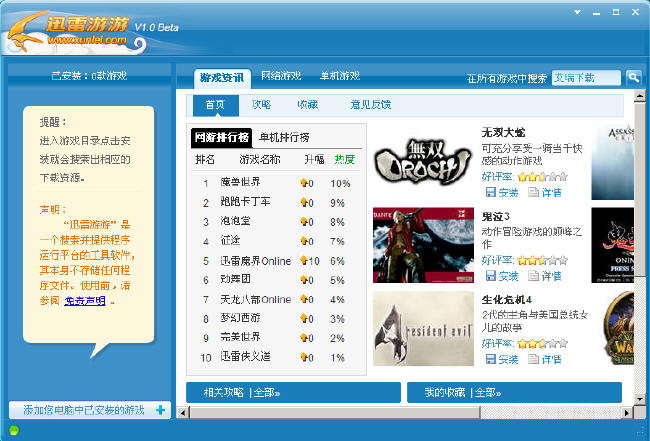Image resolution: width=650 pixels, height=441 pixels.
Task: Select the 首页 sub-tab
Action: point(216,105)
